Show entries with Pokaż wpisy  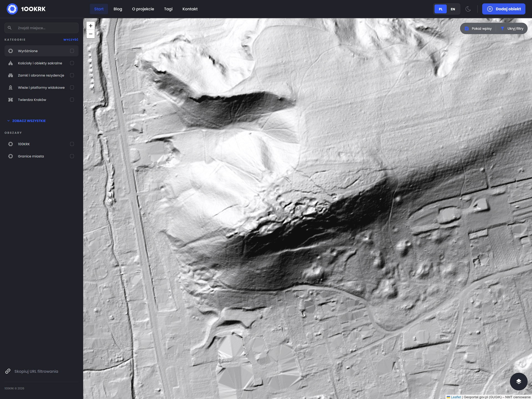(479, 29)
